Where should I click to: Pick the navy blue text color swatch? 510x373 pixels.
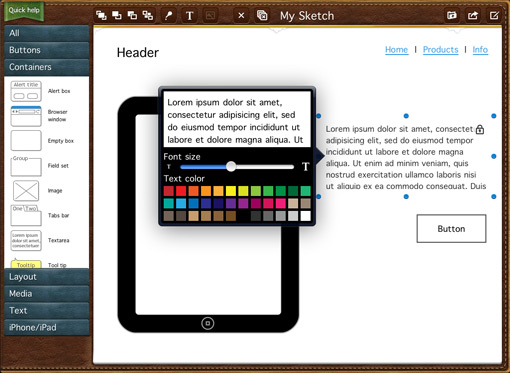(x=218, y=203)
